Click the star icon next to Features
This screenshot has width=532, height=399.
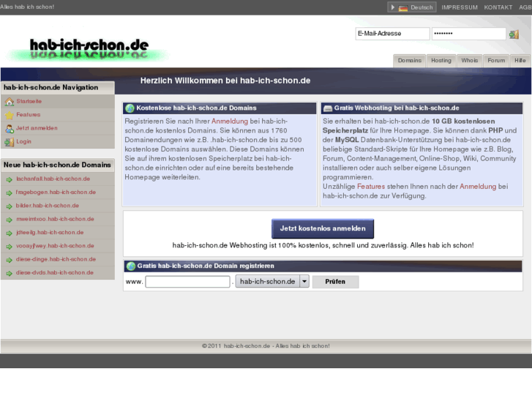tap(10, 115)
